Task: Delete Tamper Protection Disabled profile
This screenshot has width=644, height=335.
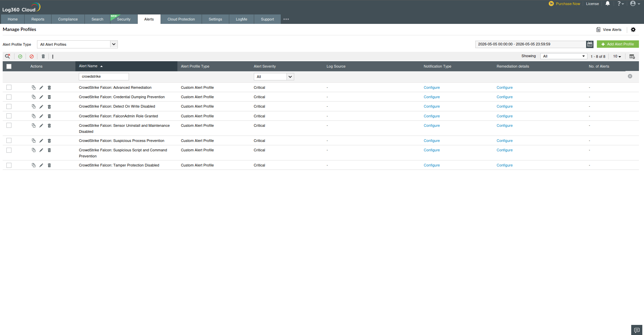Action: 49,165
